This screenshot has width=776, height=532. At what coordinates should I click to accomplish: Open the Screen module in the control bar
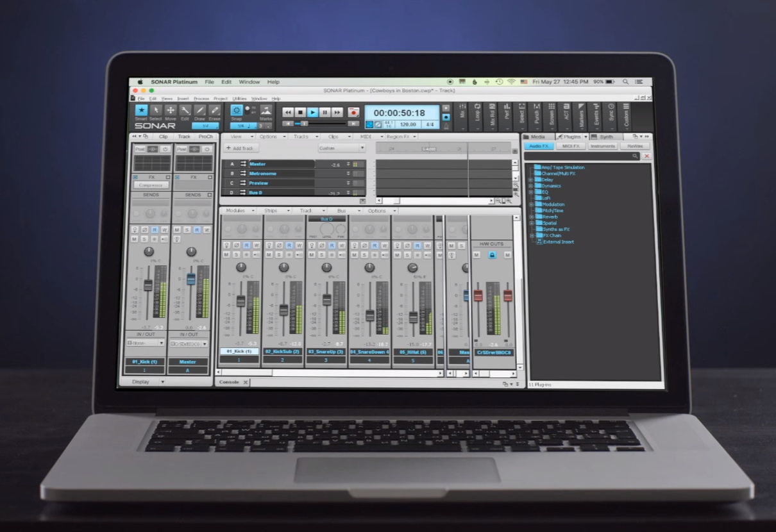pyautogui.click(x=552, y=117)
